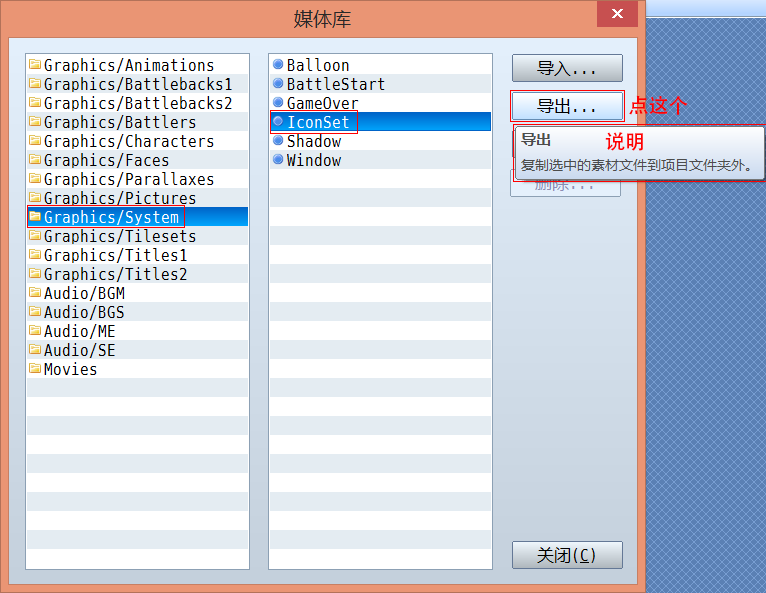Click the Graphics/Tilesets folder icon

(35, 236)
